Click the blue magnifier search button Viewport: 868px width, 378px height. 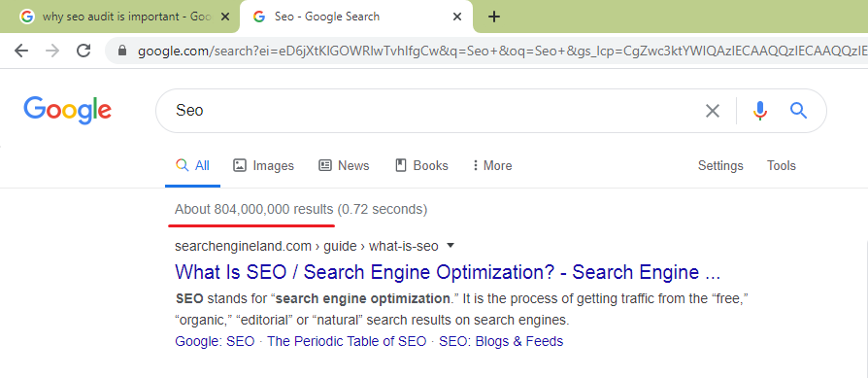click(798, 111)
